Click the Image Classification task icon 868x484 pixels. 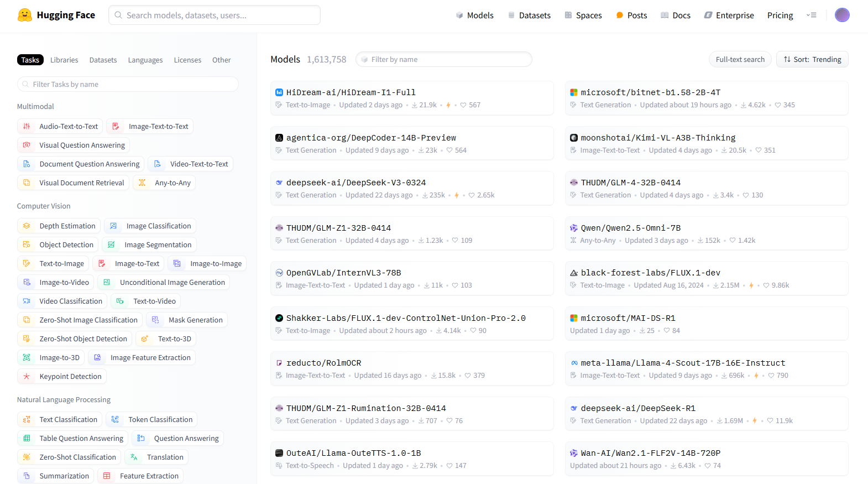113,226
